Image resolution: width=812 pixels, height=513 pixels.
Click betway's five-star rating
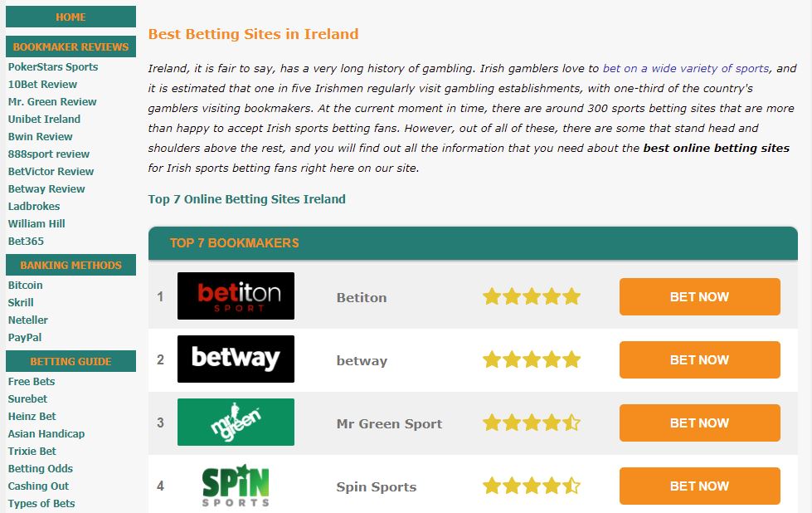click(x=532, y=359)
